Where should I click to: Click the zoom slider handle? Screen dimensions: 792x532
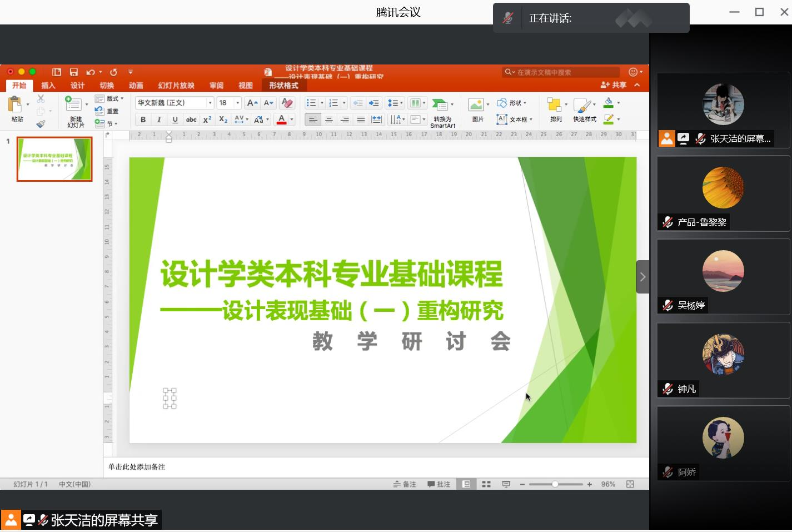click(x=555, y=484)
